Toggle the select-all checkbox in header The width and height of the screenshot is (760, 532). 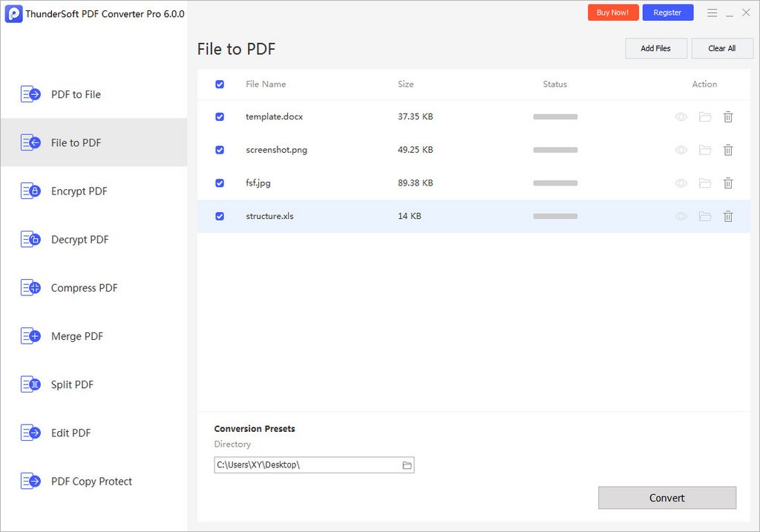[x=220, y=85]
